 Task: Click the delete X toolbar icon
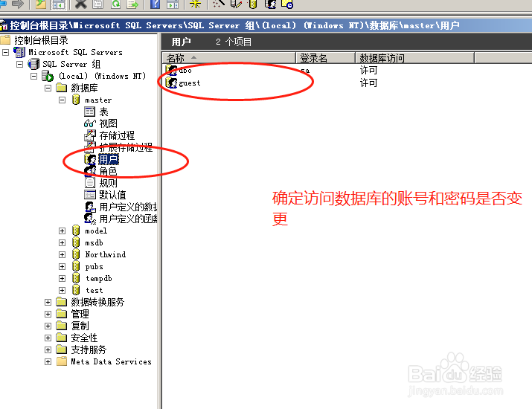pos(81,4)
